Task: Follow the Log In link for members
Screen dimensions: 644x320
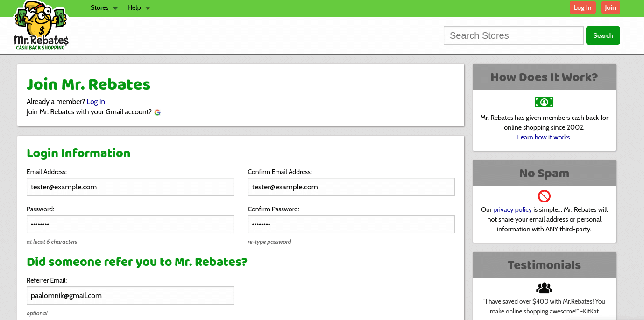Action: (96, 102)
